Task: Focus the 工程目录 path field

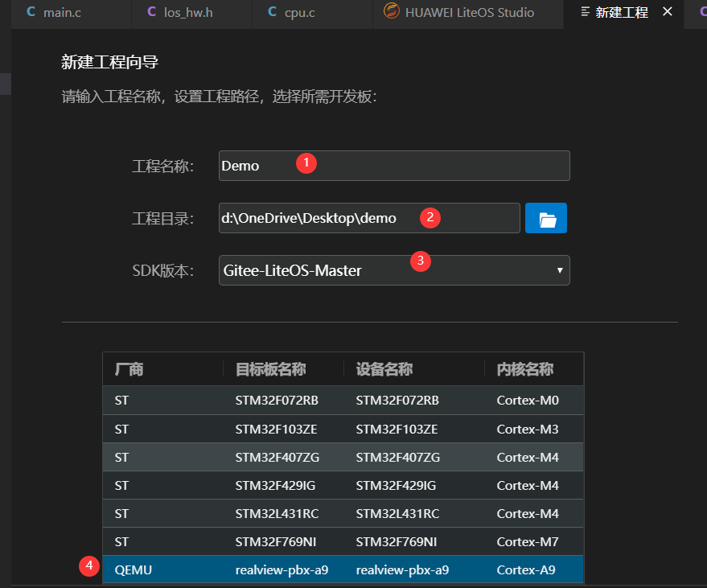Action: tap(369, 218)
